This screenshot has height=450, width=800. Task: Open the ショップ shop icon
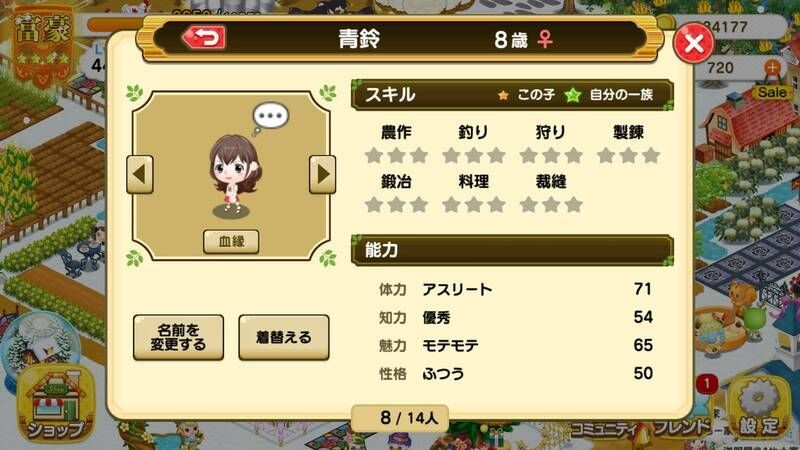[x=56, y=405]
